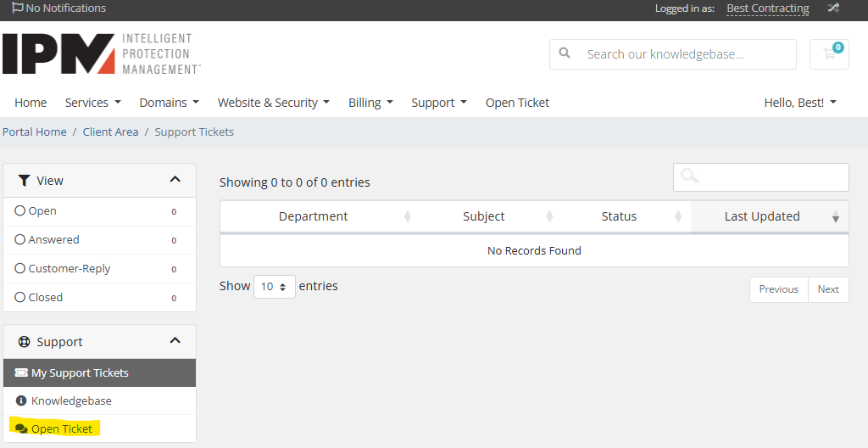Screen dimensions: 868x448
Task: Click the shuffle icon beside Best Contracting
Action: 833,8
